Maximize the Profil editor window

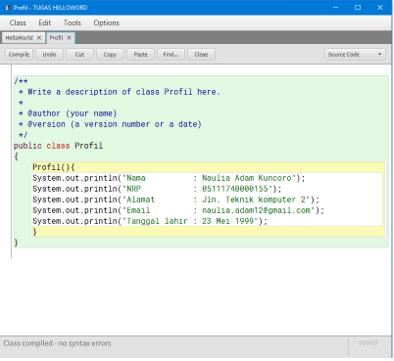tap(358, 7)
